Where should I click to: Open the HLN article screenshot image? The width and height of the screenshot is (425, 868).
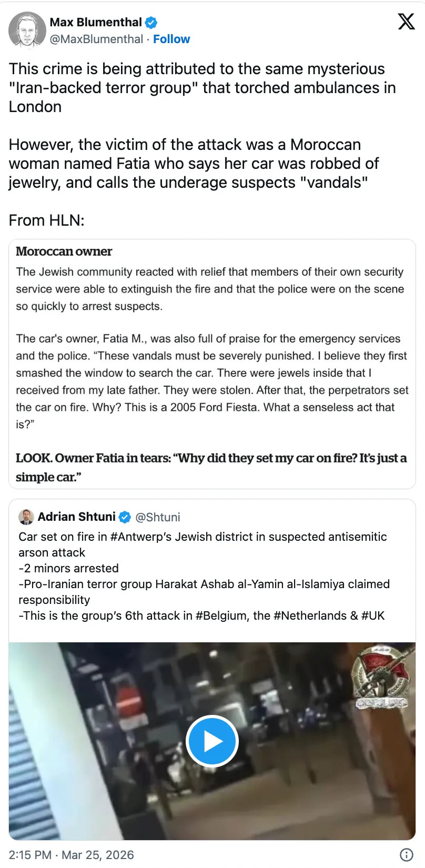212,364
